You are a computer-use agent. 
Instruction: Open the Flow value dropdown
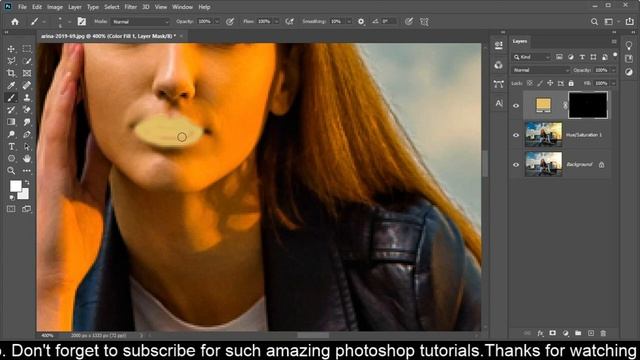coord(276,22)
